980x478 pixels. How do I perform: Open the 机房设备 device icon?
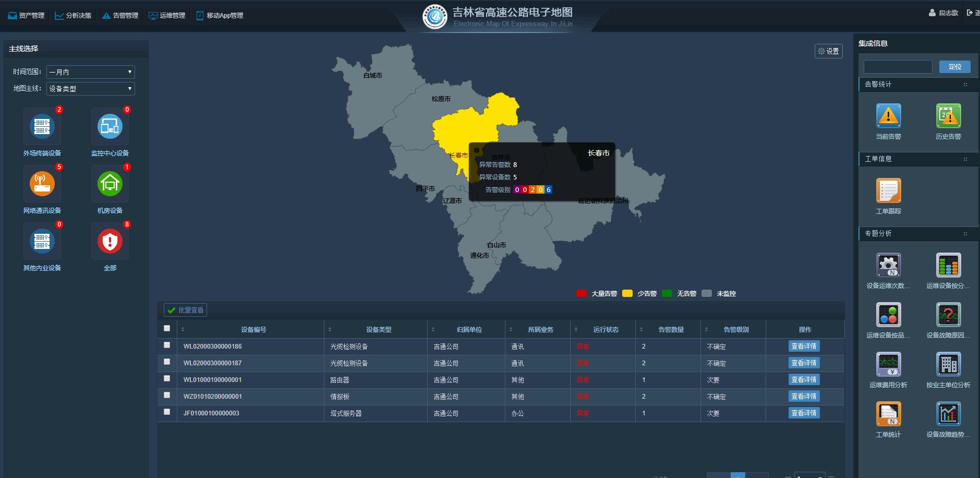coord(110,183)
